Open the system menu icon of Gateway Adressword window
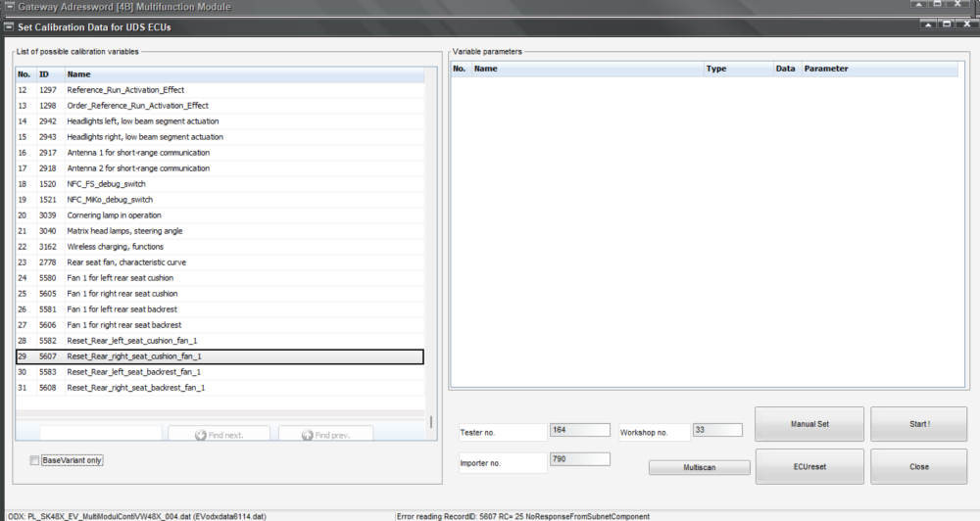The image size is (980, 521). (x=10, y=6)
